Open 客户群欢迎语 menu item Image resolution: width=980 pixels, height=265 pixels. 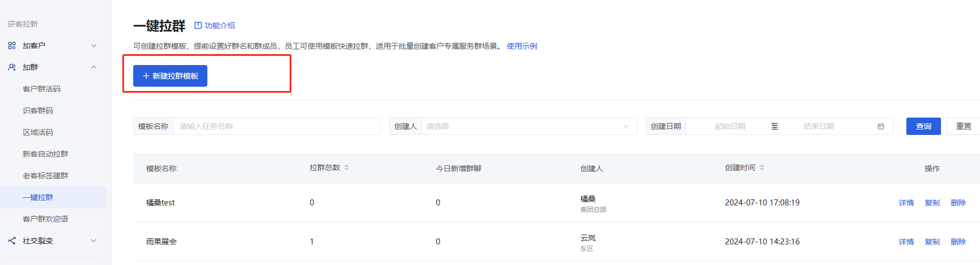click(x=45, y=219)
